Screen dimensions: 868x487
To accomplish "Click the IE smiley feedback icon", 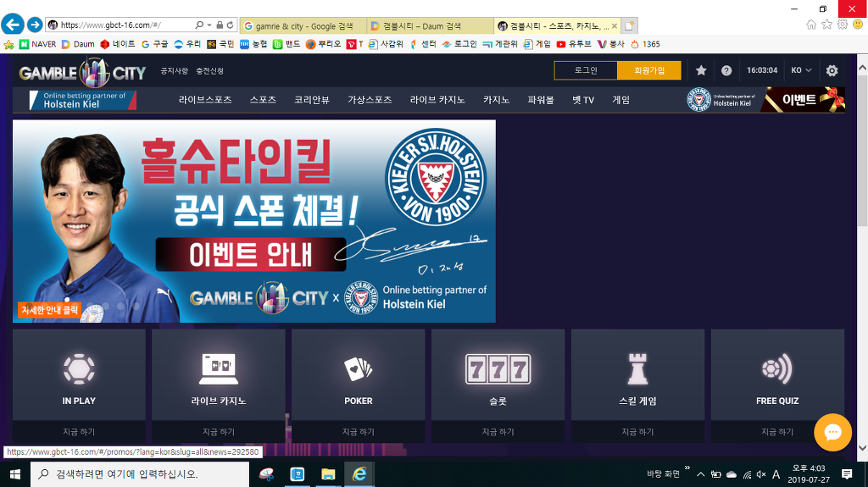I will click(858, 25).
